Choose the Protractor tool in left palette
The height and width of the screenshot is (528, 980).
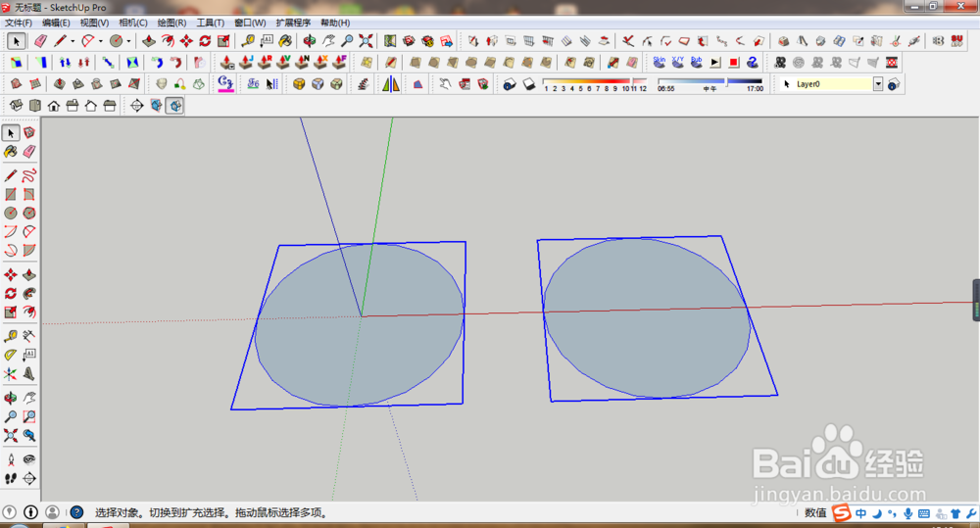pos(10,355)
